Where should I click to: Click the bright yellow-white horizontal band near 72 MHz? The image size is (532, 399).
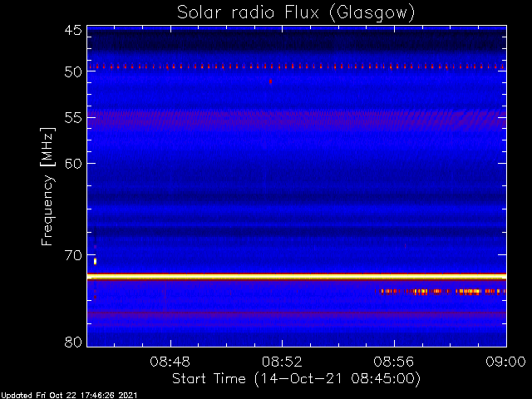coord(297,277)
